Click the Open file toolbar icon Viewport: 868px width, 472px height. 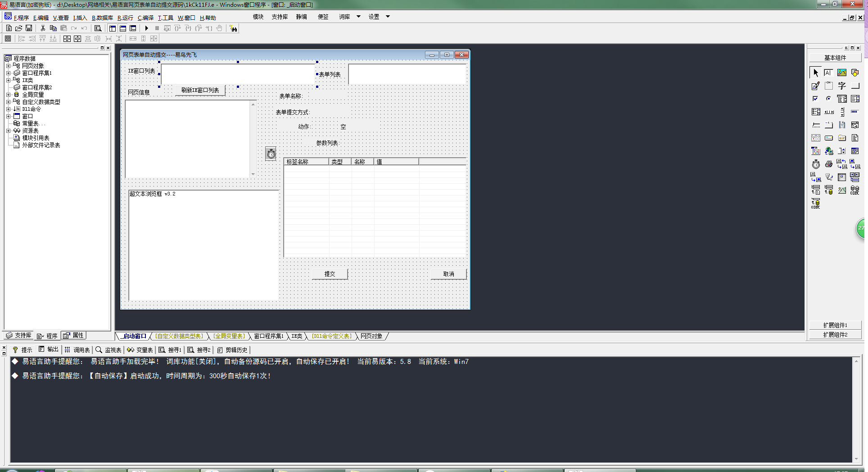19,28
